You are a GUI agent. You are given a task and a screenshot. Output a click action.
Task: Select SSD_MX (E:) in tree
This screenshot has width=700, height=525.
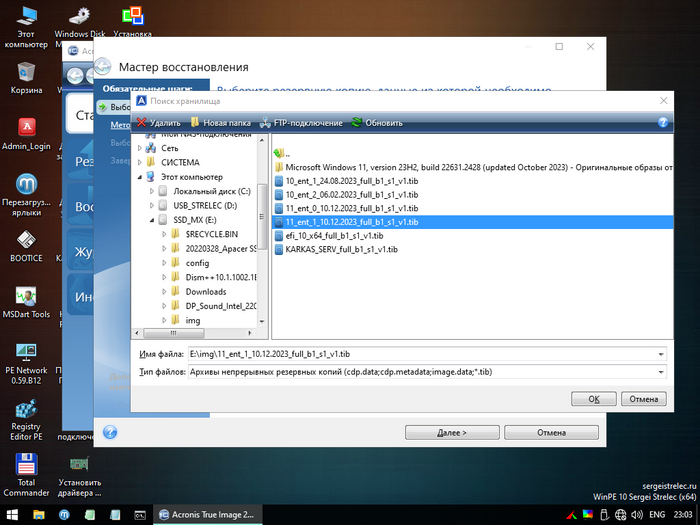195,220
